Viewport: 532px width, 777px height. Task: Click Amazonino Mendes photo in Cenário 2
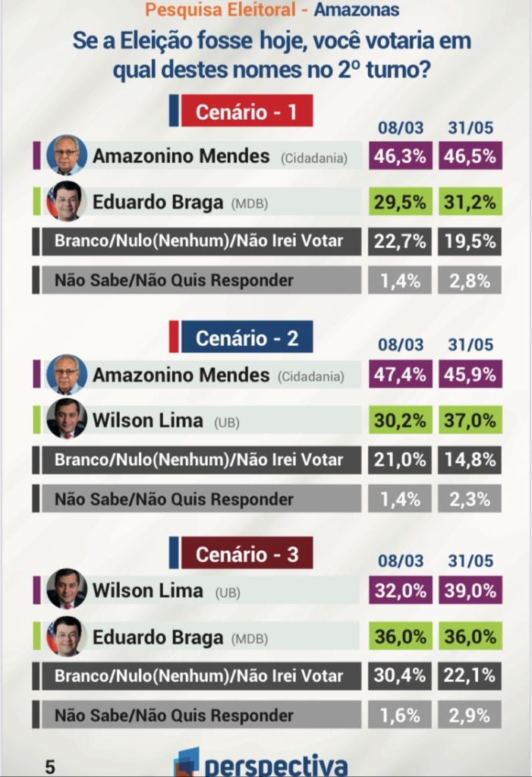tap(67, 375)
